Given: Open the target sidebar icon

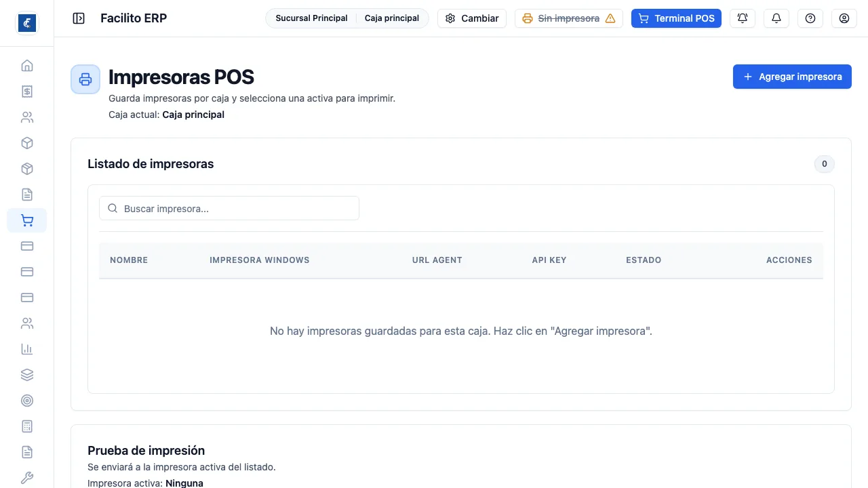Looking at the screenshot, I should (x=27, y=401).
